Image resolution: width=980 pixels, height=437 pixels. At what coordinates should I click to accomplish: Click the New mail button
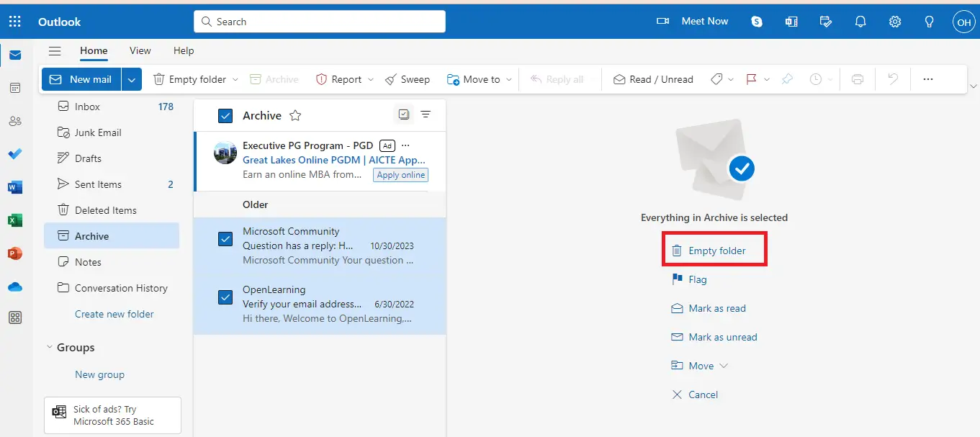(x=81, y=79)
